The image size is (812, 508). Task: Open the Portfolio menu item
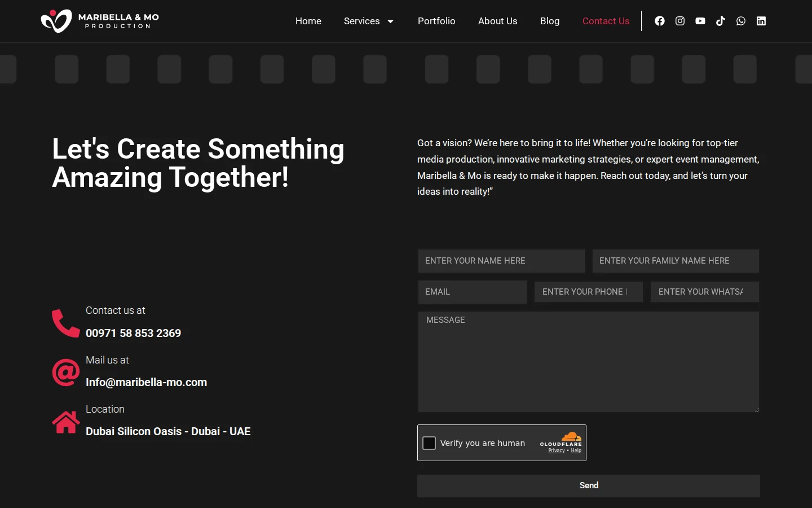tap(436, 21)
